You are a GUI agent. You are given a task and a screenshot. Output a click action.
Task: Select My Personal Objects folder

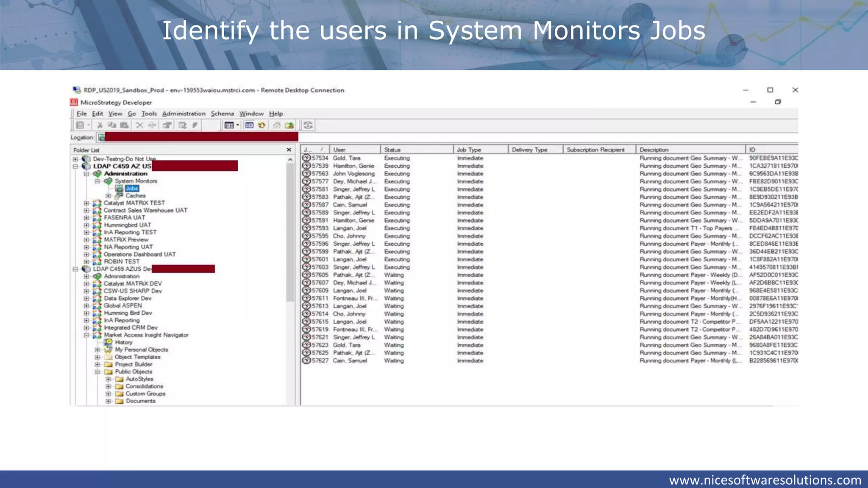142,350
